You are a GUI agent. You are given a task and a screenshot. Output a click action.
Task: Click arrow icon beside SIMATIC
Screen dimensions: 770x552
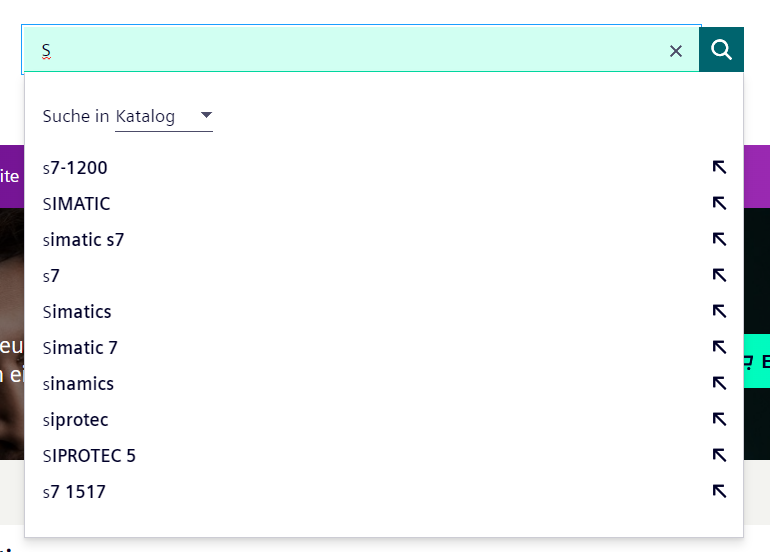[719, 204]
